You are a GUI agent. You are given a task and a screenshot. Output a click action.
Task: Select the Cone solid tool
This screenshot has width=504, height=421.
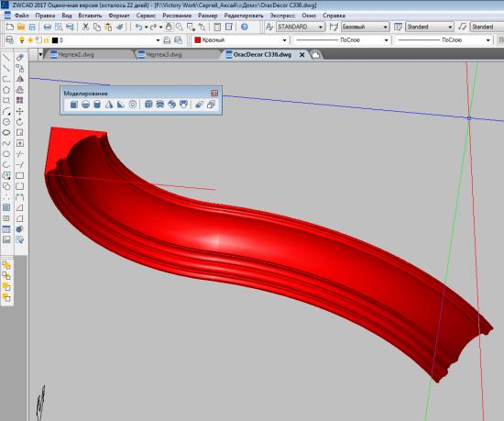[109, 105]
